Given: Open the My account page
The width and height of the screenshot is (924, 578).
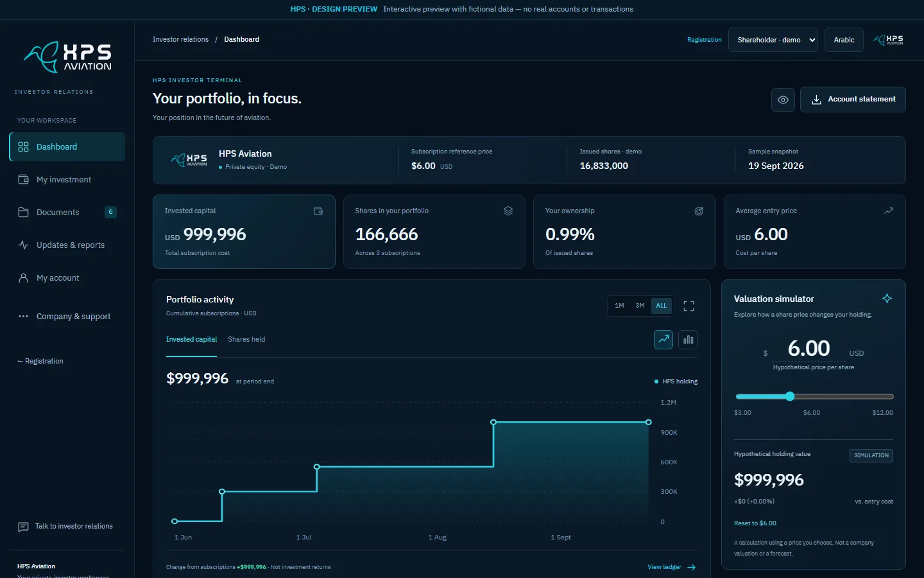Looking at the screenshot, I should 67,277.
